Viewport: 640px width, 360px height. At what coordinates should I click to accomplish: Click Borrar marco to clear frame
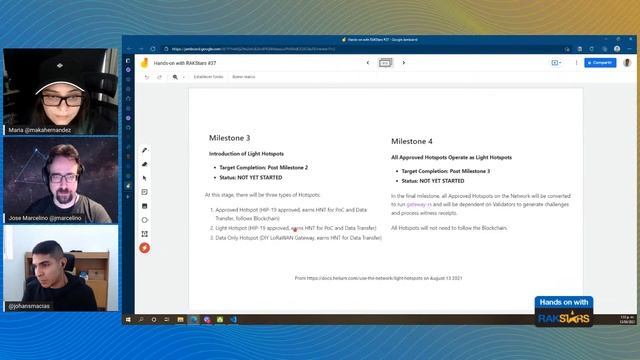[244, 77]
